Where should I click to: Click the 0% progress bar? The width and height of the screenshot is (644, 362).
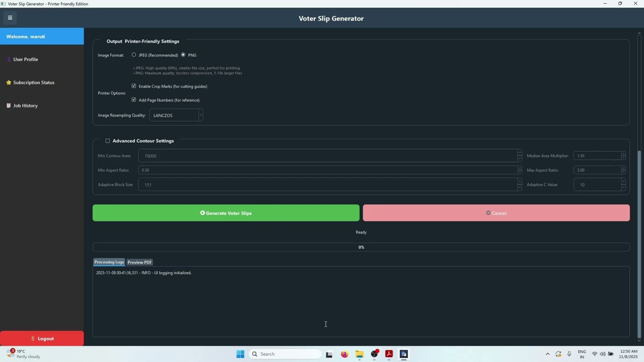[361, 247]
